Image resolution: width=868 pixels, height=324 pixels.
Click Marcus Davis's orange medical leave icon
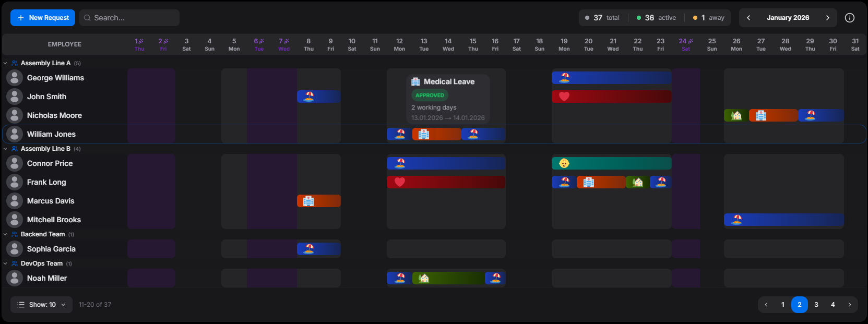click(x=308, y=201)
